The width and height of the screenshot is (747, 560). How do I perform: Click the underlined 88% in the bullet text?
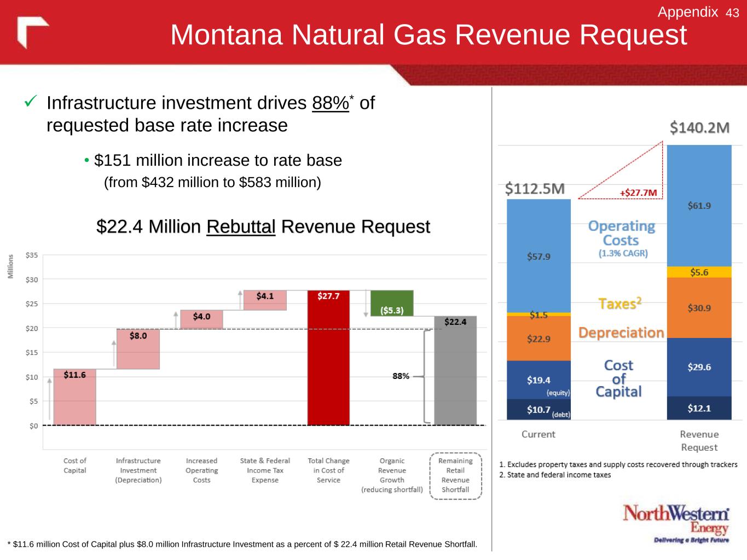[x=330, y=103]
